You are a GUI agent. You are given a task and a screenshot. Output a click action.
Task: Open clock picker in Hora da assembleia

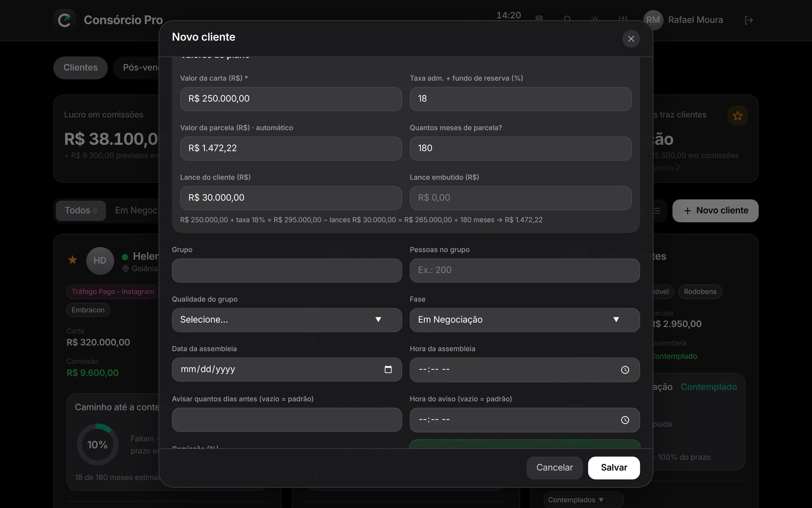[x=625, y=370]
